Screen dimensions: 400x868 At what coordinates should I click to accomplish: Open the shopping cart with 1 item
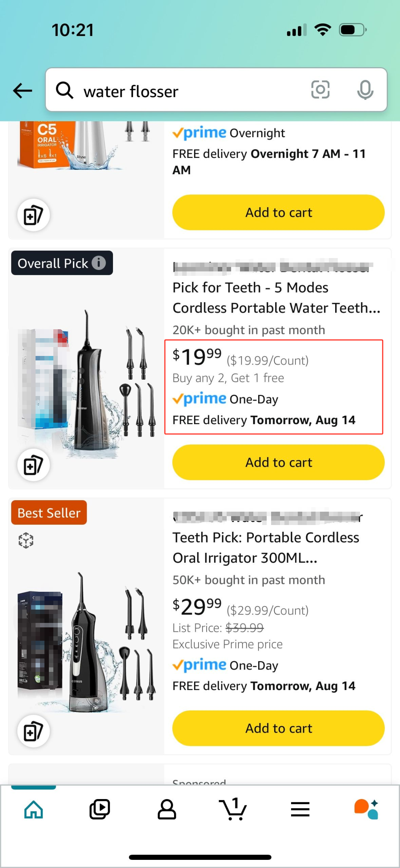[x=233, y=809]
